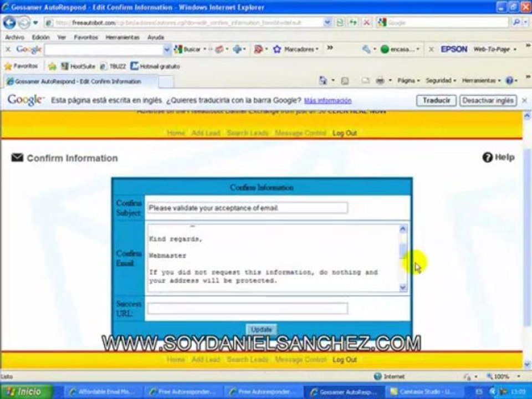Click the bottom Search Leads link
Image resolution: width=532 pixels, height=399 pixels.
(247, 359)
